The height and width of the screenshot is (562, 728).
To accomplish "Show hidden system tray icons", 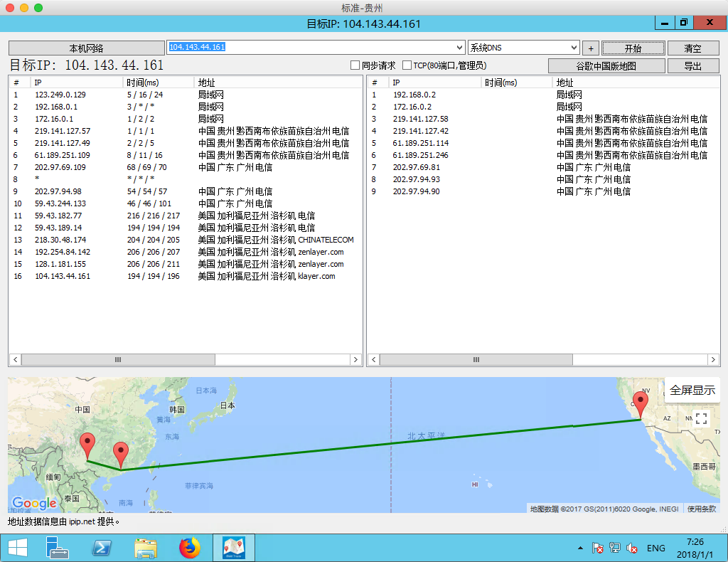I will pos(580,548).
